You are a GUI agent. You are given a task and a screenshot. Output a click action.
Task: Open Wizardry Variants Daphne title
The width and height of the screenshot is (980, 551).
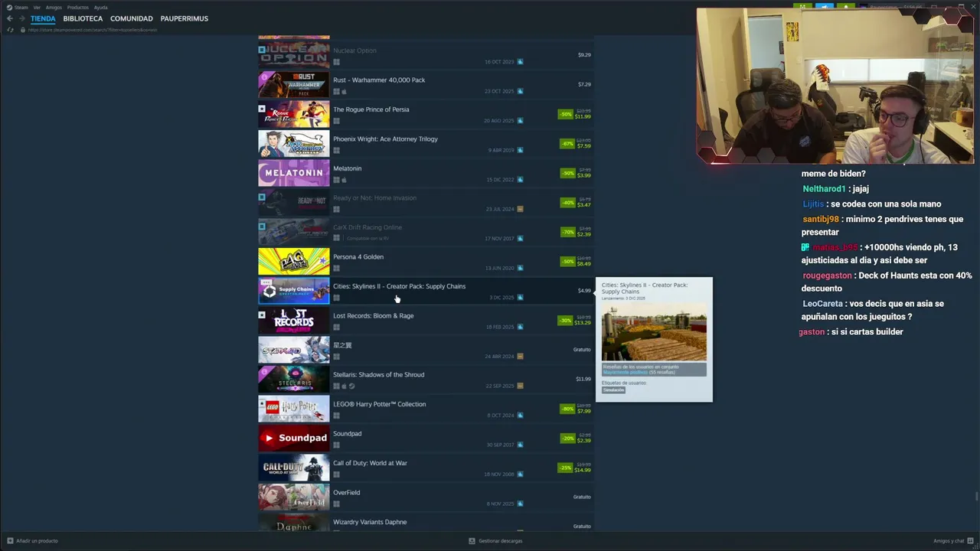(x=370, y=522)
